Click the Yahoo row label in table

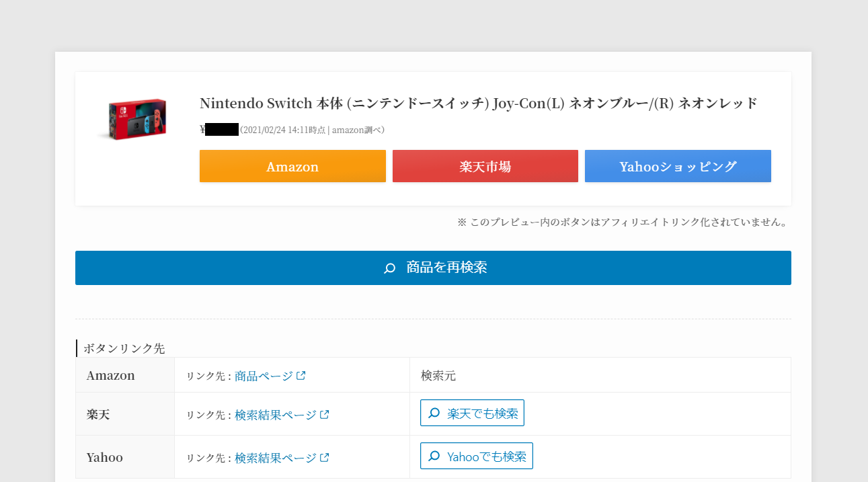(105, 458)
